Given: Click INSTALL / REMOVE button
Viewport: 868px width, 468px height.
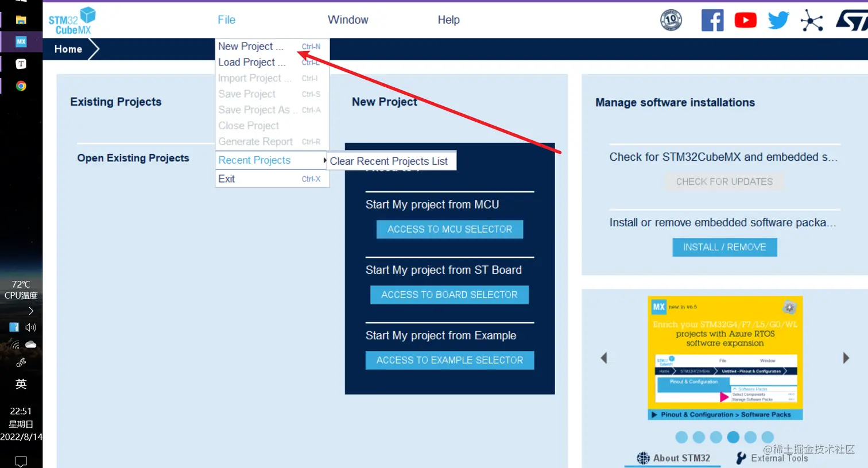Looking at the screenshot, I should [x=724, y=247].
